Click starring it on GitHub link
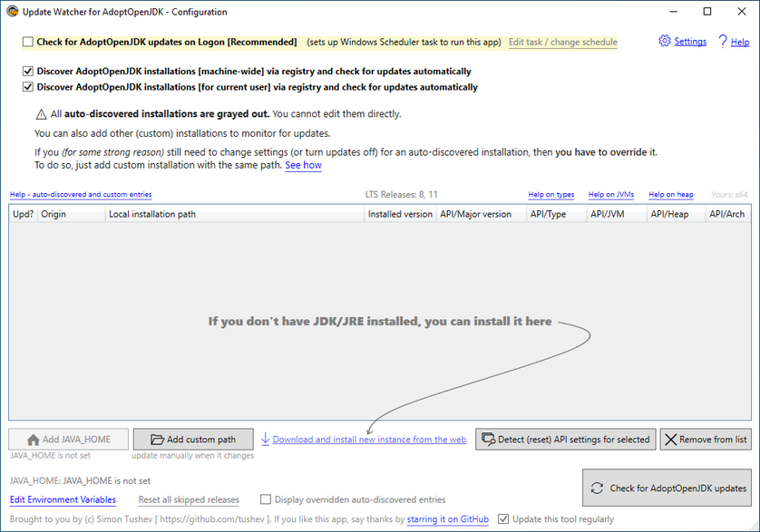 click(448, 519)
